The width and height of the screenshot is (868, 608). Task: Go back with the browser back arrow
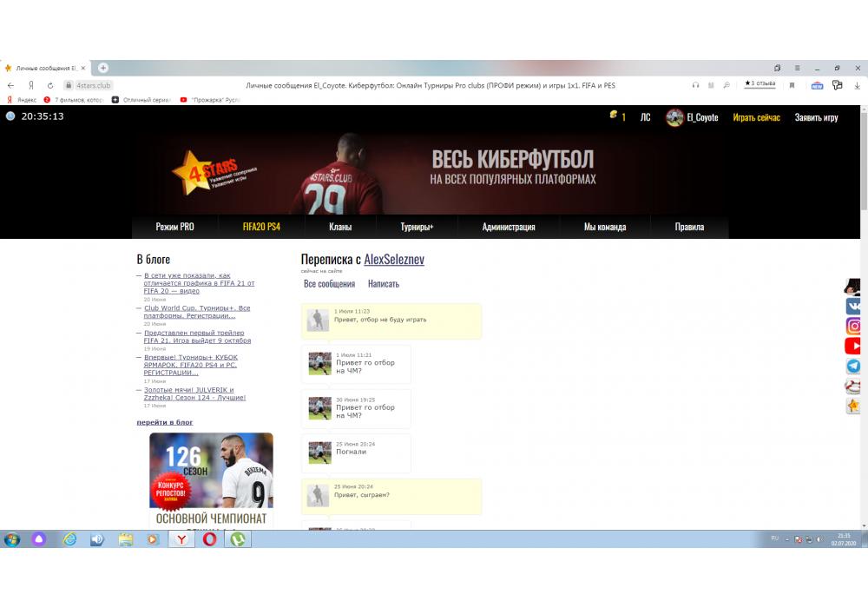[10, 85]
